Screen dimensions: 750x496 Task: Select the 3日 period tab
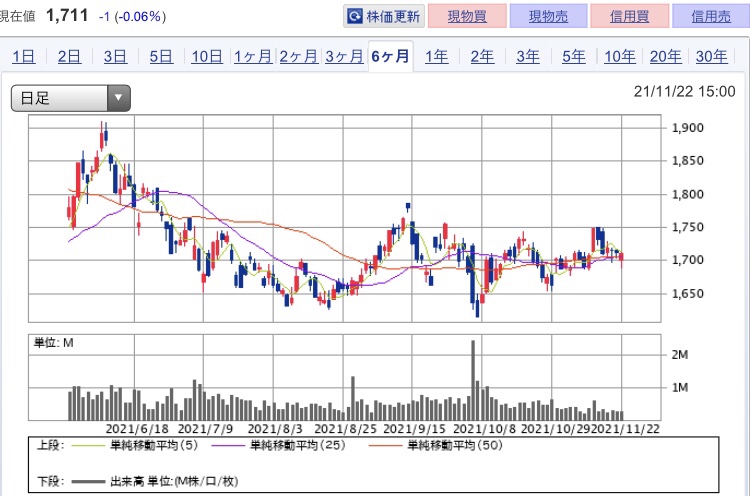pyautogui.click(x=115, y=56)
